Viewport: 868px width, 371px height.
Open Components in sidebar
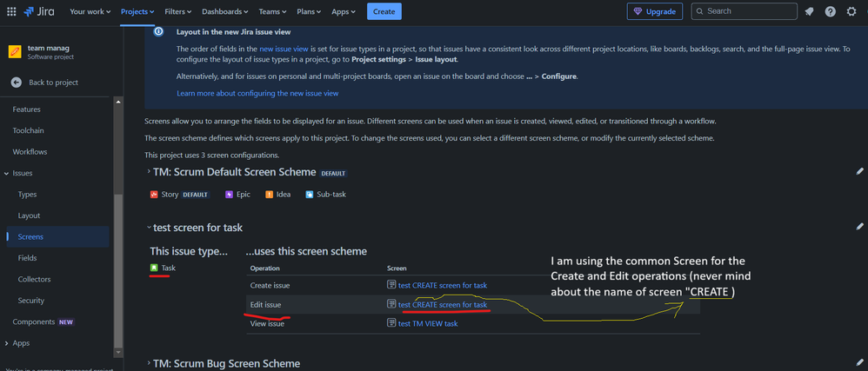(x=34, y=321)
